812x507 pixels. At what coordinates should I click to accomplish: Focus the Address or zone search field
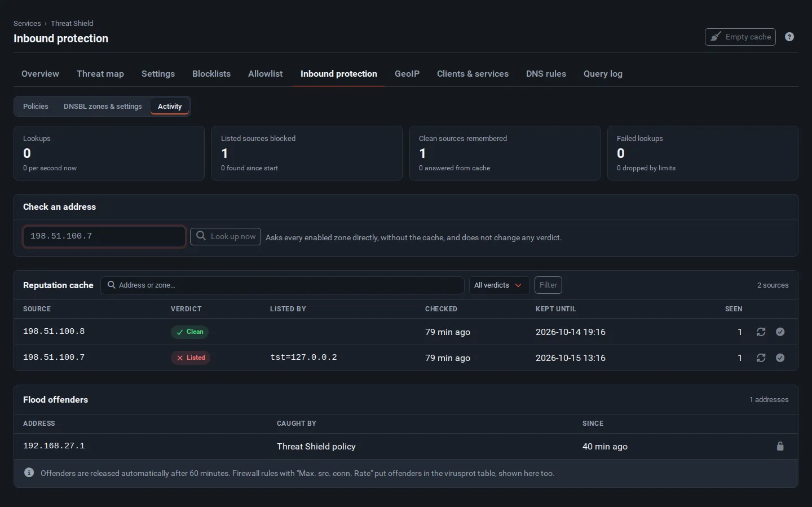pyautogui.click(x=283, y=285)
